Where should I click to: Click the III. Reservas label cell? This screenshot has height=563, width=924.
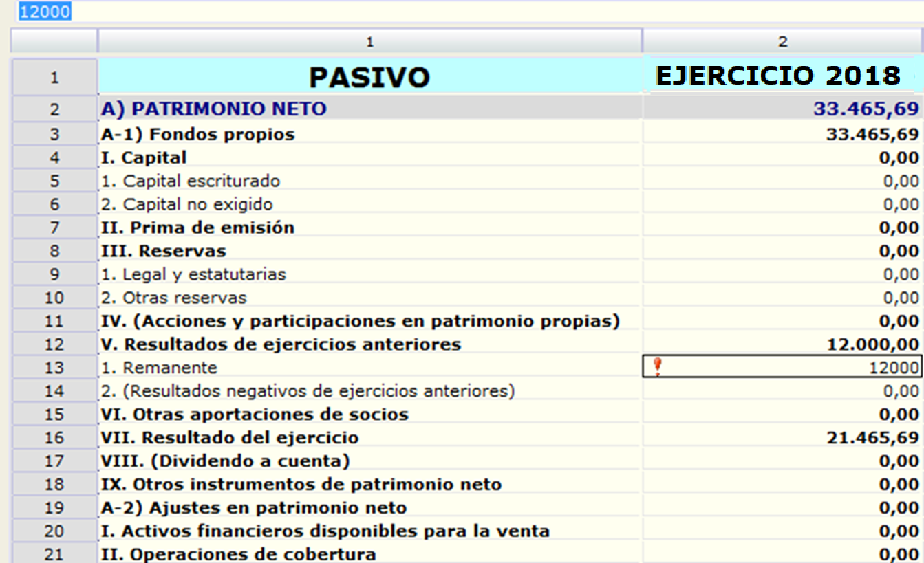pos(370,251)
